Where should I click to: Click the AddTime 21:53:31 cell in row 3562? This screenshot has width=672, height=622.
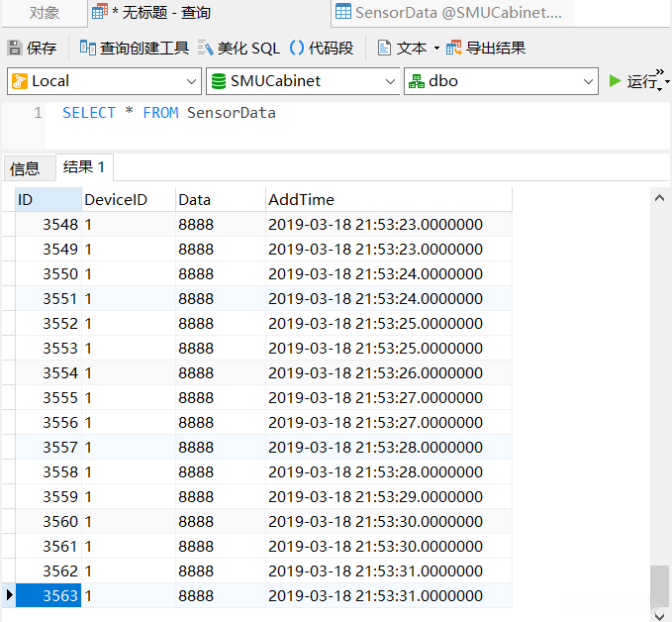pos(389,570)
